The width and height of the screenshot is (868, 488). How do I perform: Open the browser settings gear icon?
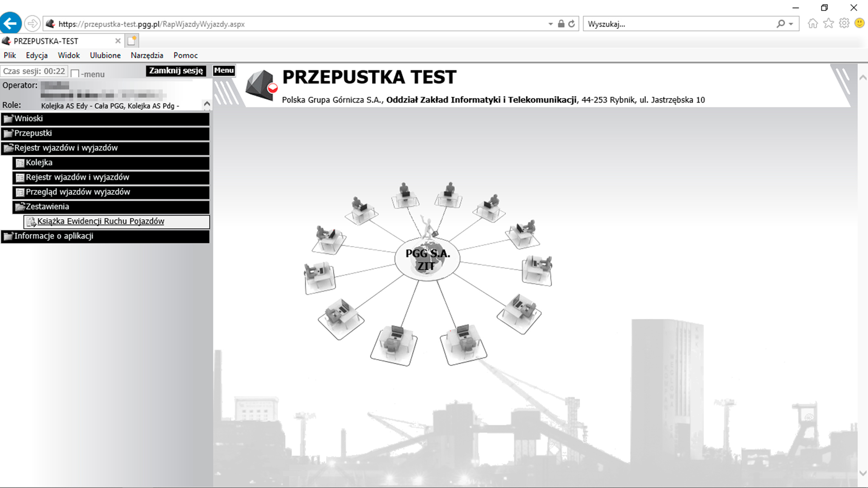844,23
